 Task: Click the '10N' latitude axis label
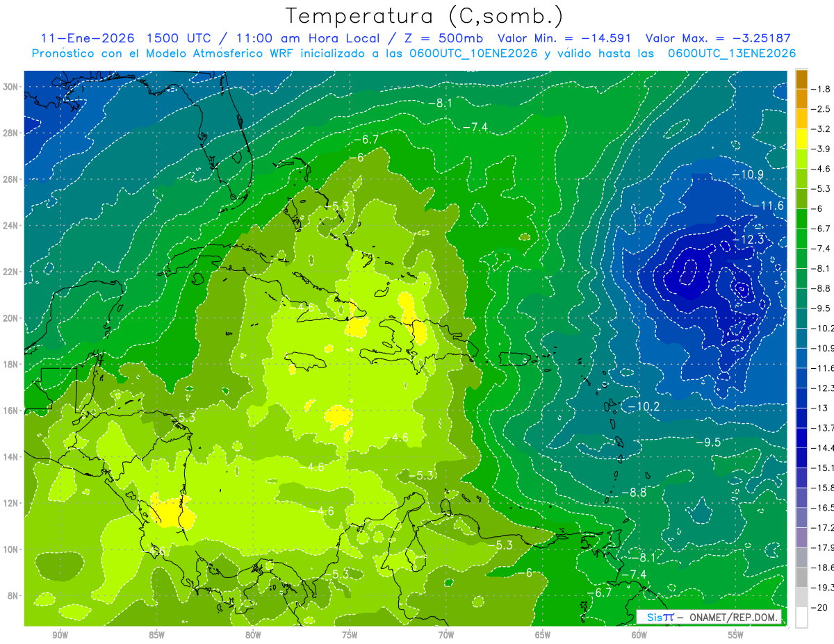tap(12, 550)
